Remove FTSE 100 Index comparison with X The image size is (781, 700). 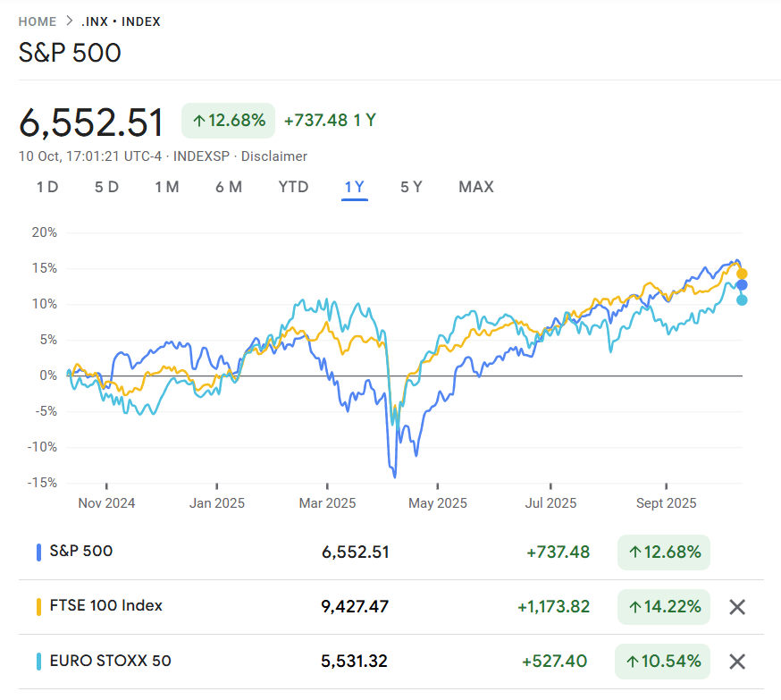(737, 607)
